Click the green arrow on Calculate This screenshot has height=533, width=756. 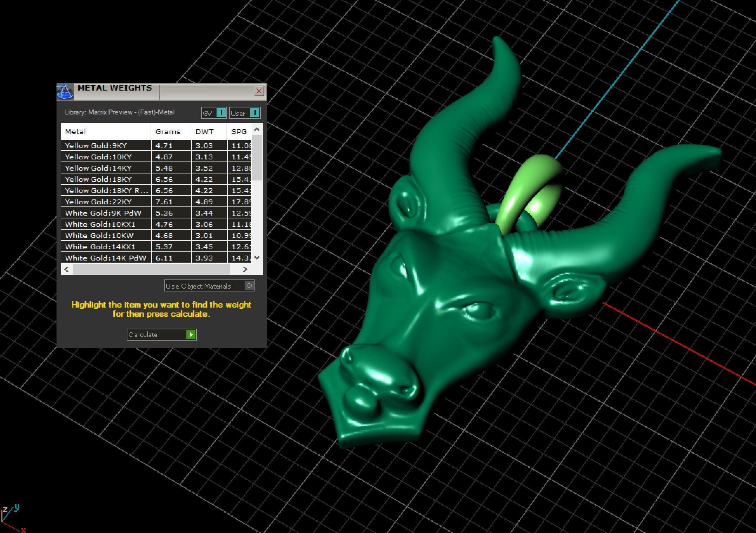coord(191,335)
